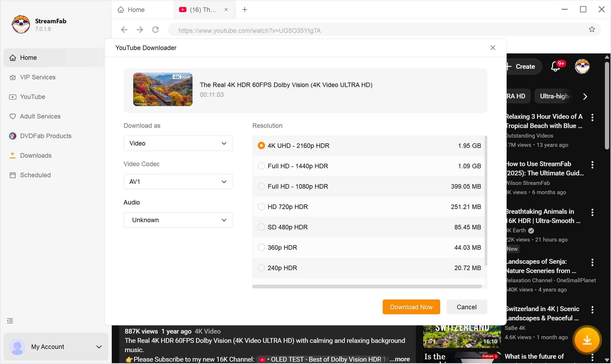Collapse the sidebar using the bottom-left icon
This screenshot has height=364, width=611.
[x=10, y=321]
